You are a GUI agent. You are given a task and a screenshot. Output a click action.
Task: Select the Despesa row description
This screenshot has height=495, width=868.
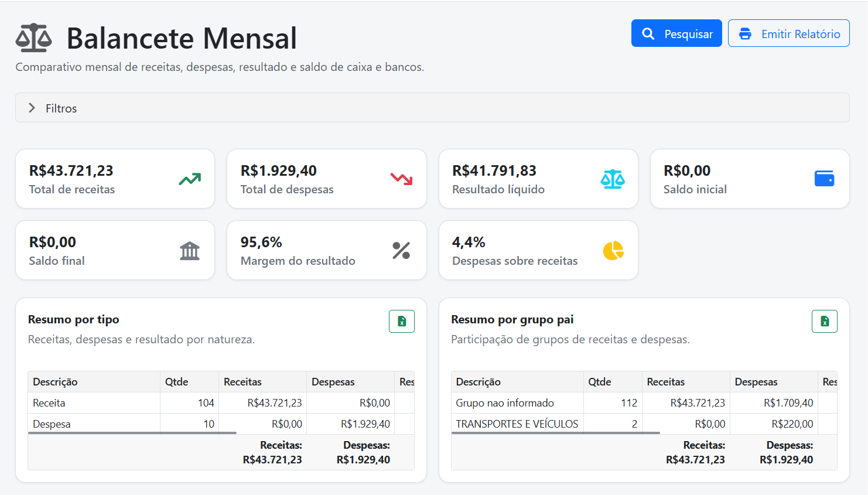click(52, 424)
